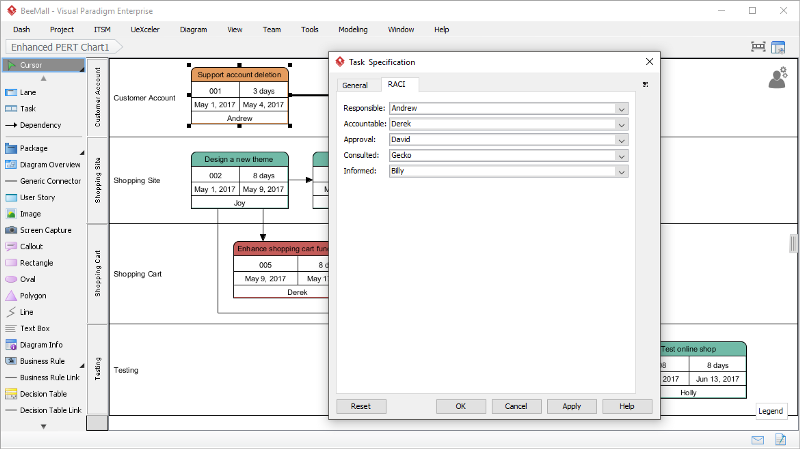Click the mail icon in status bar
The image size is (800, 449).
(757, 440)
